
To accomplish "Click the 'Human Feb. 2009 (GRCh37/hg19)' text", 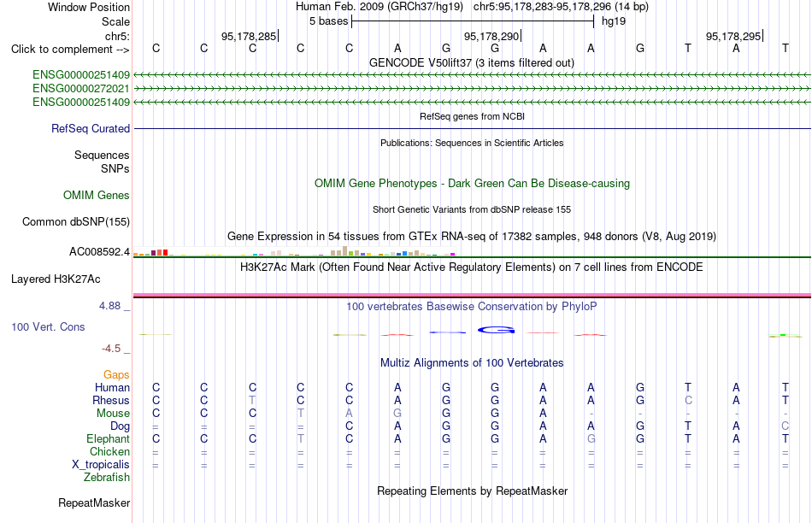I will pos(379,7).
